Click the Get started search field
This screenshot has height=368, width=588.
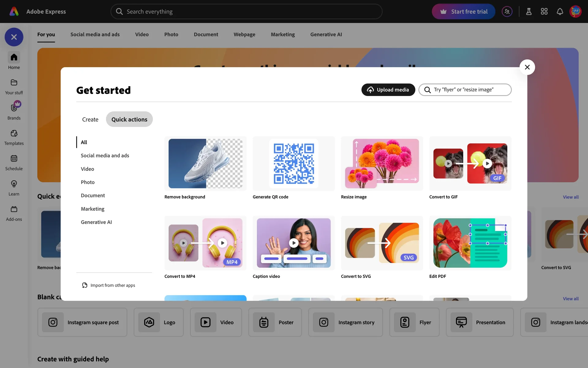469,90
